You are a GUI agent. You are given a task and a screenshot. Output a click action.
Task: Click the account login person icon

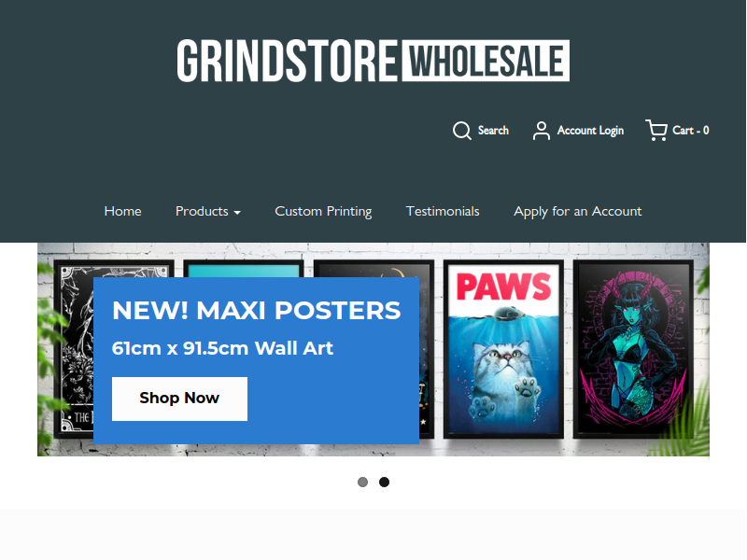pos(542,131)
